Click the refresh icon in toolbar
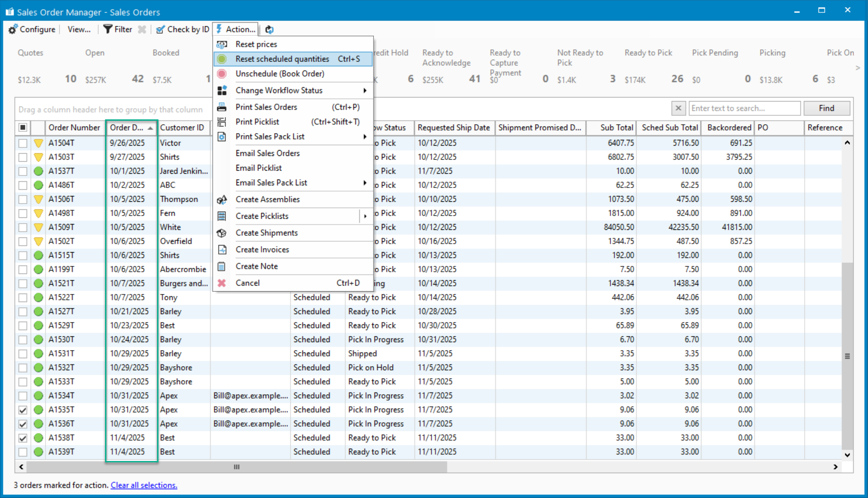The width and height of the screenshot is (868, 498). (269, 29)
